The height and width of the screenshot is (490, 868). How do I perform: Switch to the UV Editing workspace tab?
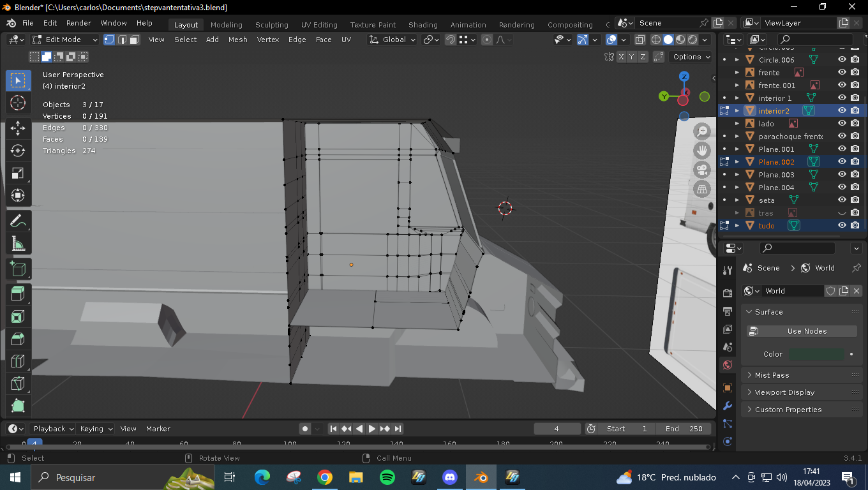pyautogui.click(x=319, y=25)
